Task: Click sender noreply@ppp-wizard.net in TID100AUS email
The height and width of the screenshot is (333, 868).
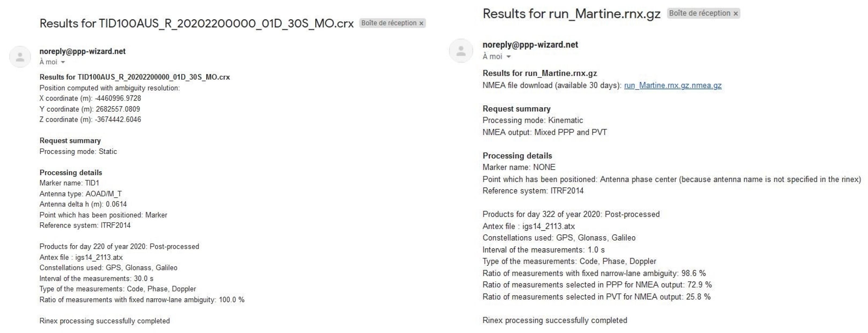Action: coord(82,51)
